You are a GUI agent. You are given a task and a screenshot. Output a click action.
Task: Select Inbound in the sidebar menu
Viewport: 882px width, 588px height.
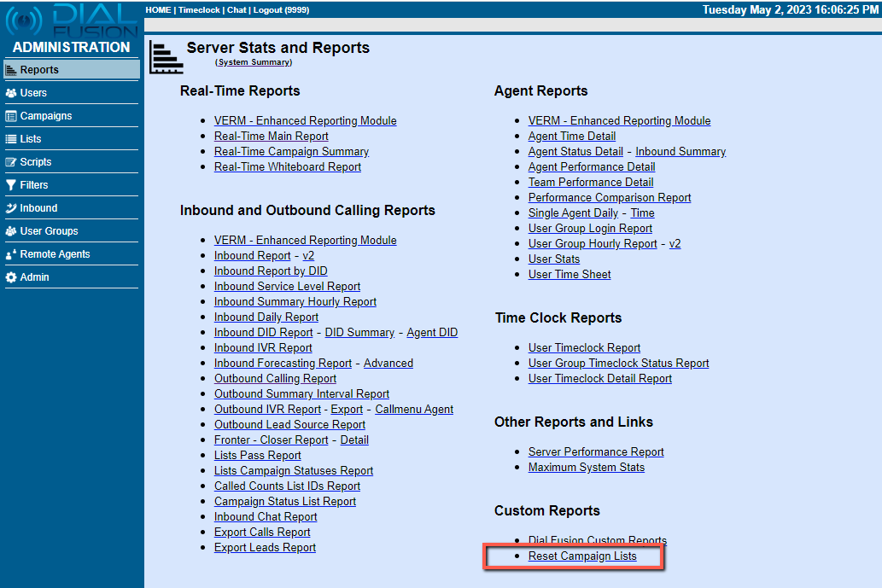pos(72,208)
